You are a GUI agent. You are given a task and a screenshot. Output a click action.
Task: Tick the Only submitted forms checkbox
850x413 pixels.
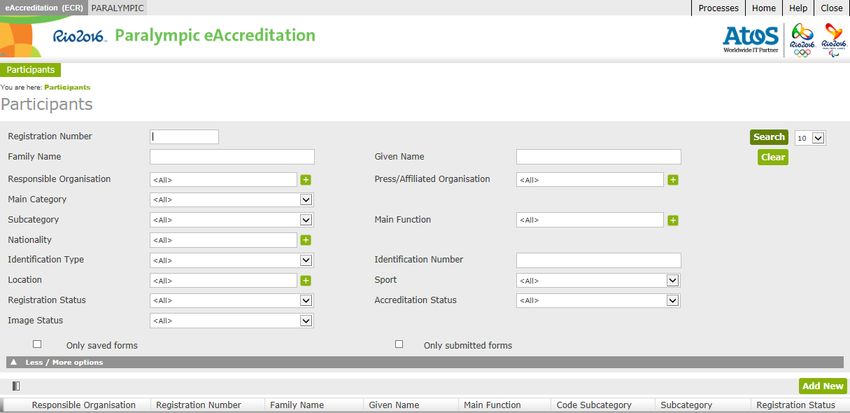tap(399, 344)
